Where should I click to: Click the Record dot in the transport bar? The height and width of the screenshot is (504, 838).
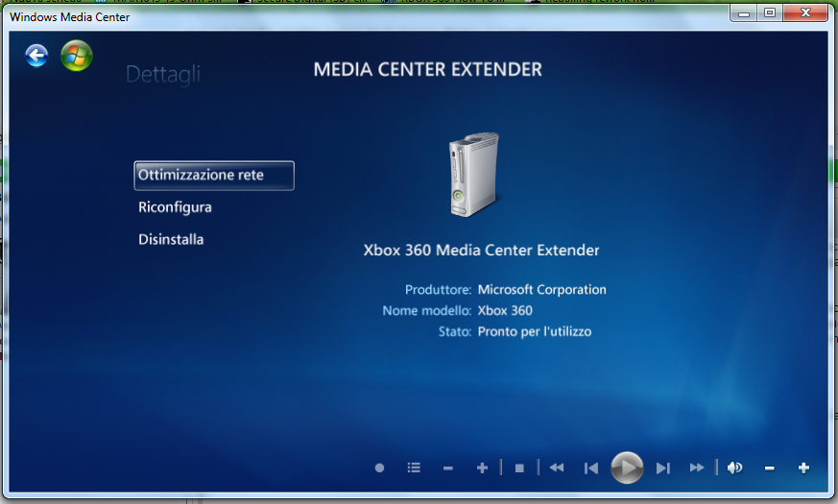(379, 468)
